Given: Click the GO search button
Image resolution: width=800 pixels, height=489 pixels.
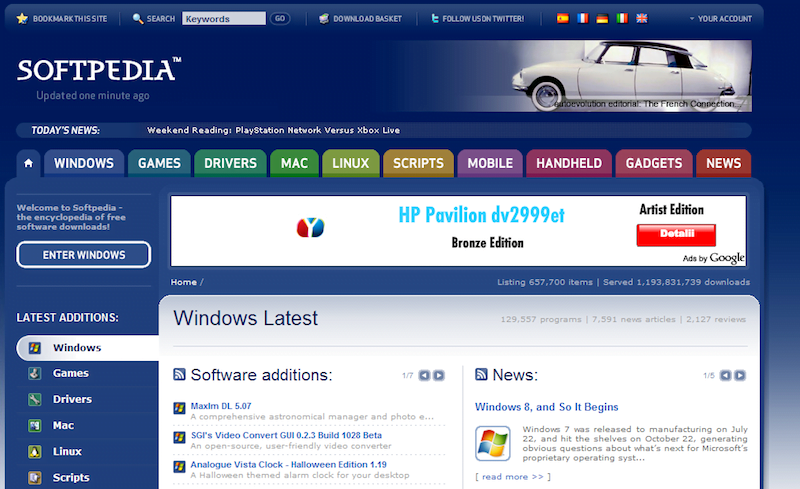Looking at the screenshot, I should (x=280, y=19).
